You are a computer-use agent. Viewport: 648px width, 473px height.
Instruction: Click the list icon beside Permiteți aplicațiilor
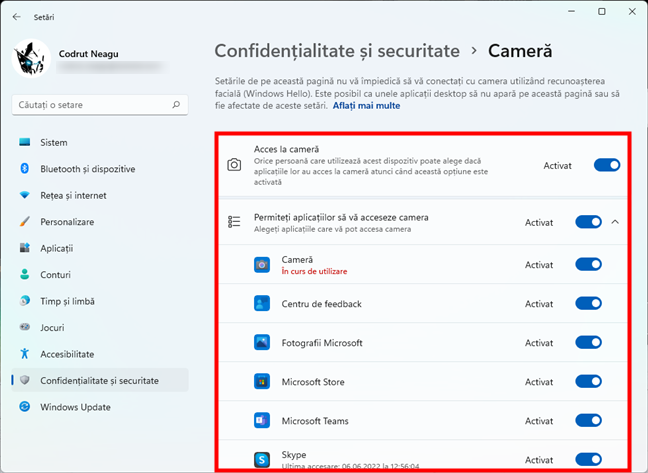pyautogui.click(x=234, y=222)
